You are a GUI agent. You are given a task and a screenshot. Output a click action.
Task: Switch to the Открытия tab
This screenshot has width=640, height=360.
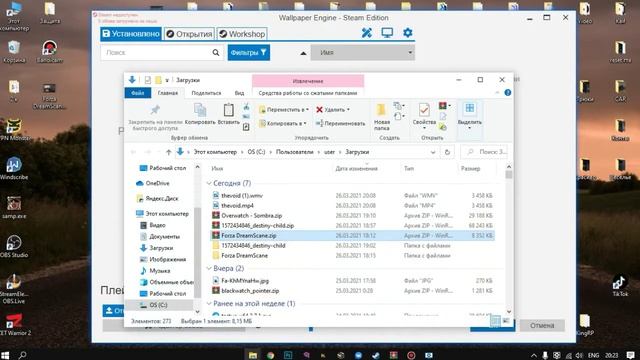(189, 34)
